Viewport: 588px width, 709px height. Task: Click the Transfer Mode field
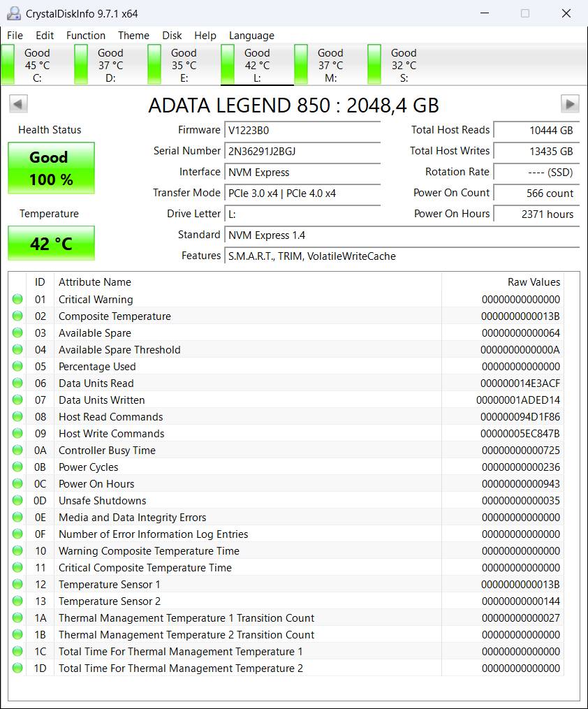302,193
